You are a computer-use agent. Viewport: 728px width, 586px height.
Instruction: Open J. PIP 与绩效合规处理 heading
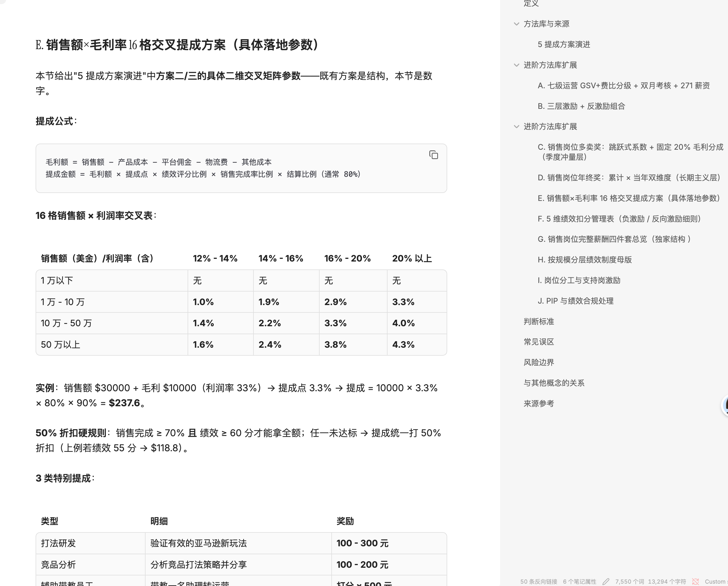point(575,301)
